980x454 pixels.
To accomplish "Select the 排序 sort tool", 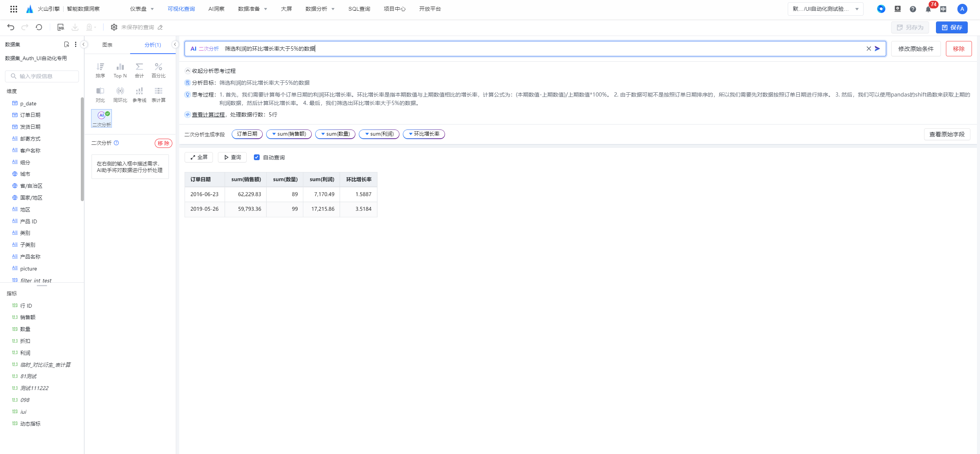I will 100,70.
